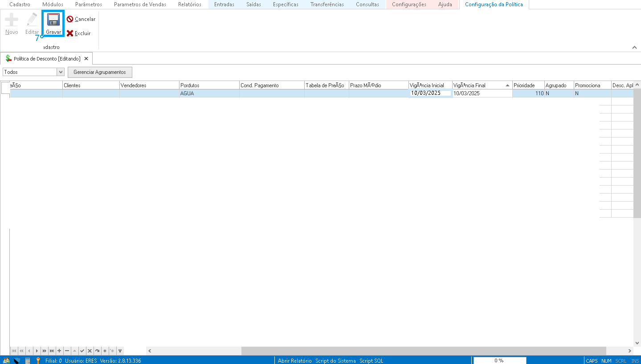Open the Ajuda tab

pyautogui.click(x=445, y=4)
